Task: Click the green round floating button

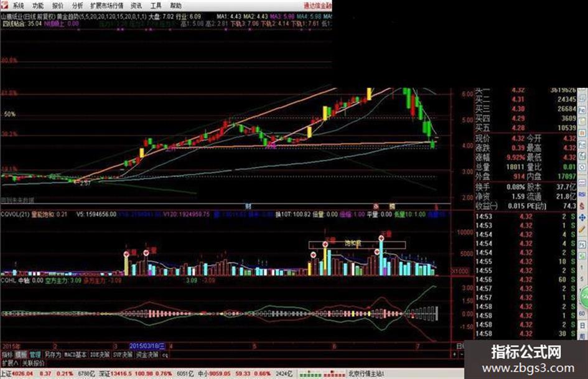Action: point(585,297)
